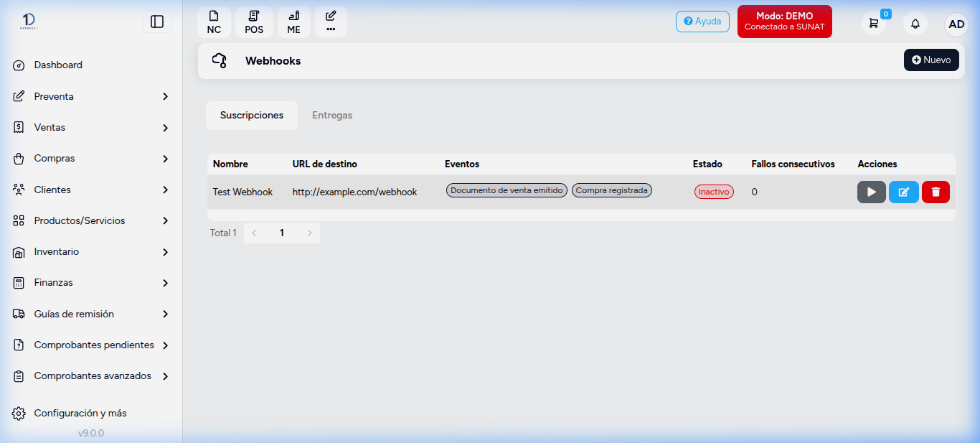
Task: Click the Comprobantes avanzados clipboard icon
Action: click(19, 376)
